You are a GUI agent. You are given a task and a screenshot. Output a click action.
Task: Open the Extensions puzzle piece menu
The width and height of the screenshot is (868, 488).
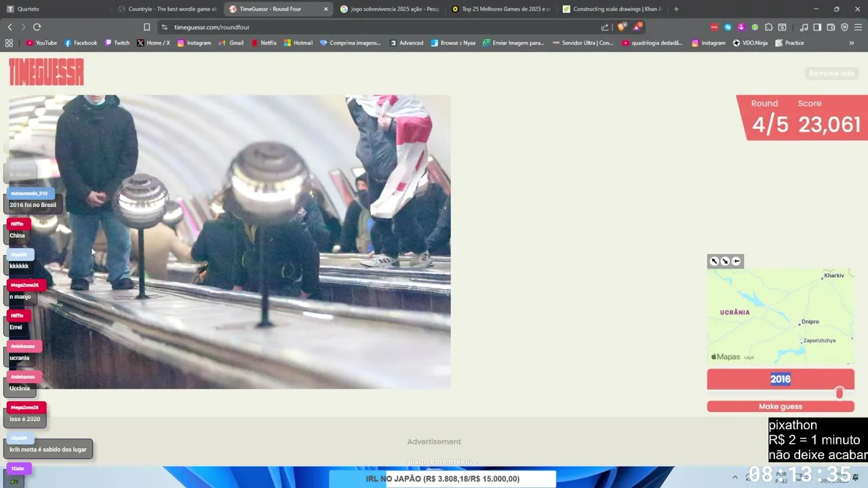(768, 27)
